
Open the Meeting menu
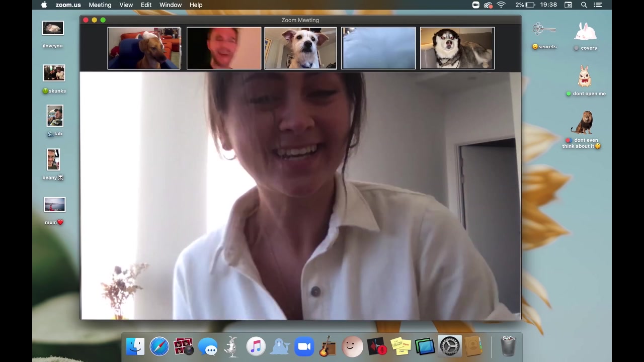pos(100,5)
